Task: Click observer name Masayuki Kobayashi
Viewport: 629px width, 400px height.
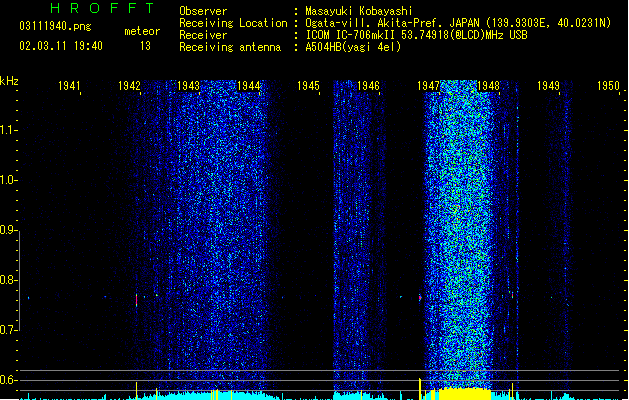Action: click(359, 11)
